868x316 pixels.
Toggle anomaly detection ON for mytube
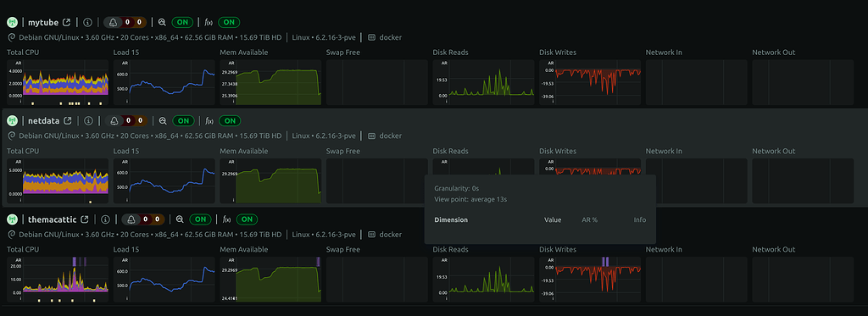pyautogui.click(x=182, y=23)
